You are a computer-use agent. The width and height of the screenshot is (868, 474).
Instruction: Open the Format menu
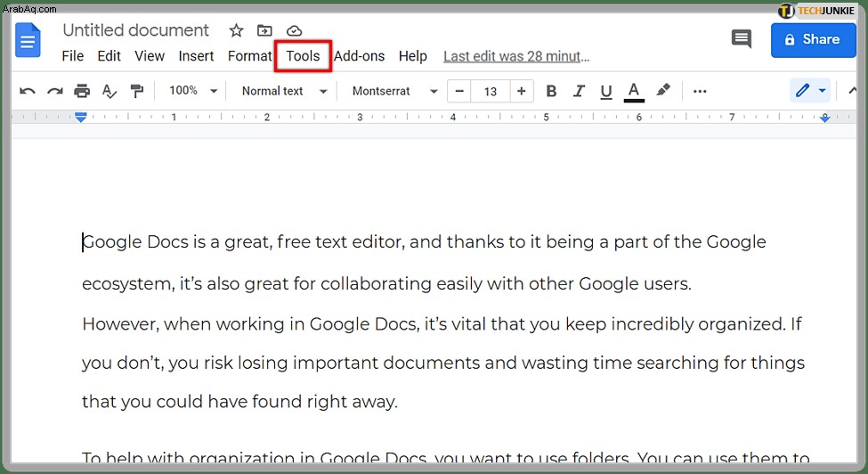[x=249, y=56]
